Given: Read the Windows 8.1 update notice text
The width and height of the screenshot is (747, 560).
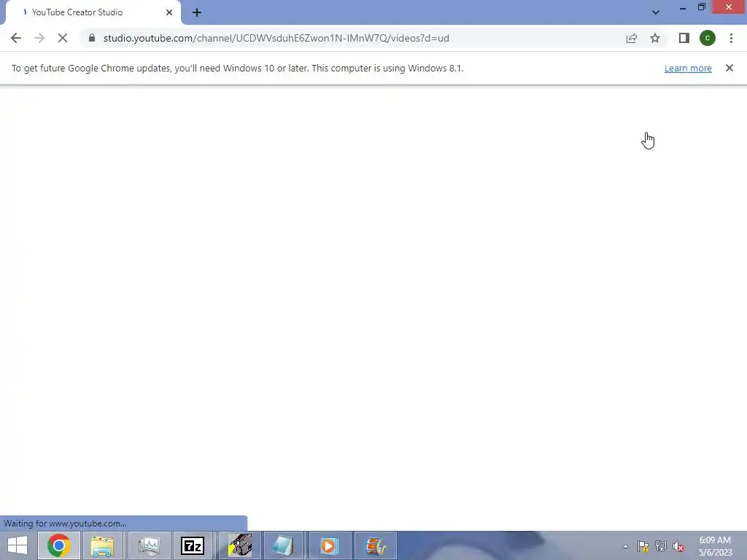Looking at the screenshot, I should coord(237,68).
